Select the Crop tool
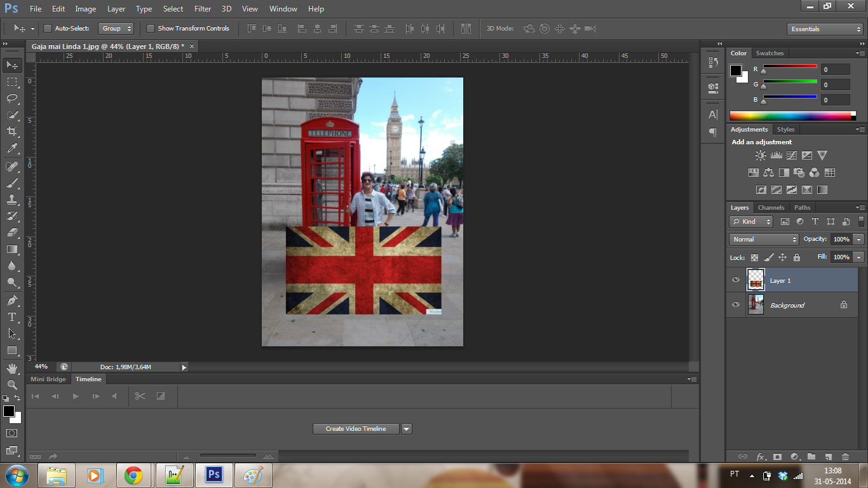Screen dimensions: 868x488 (x=12, y=132)
